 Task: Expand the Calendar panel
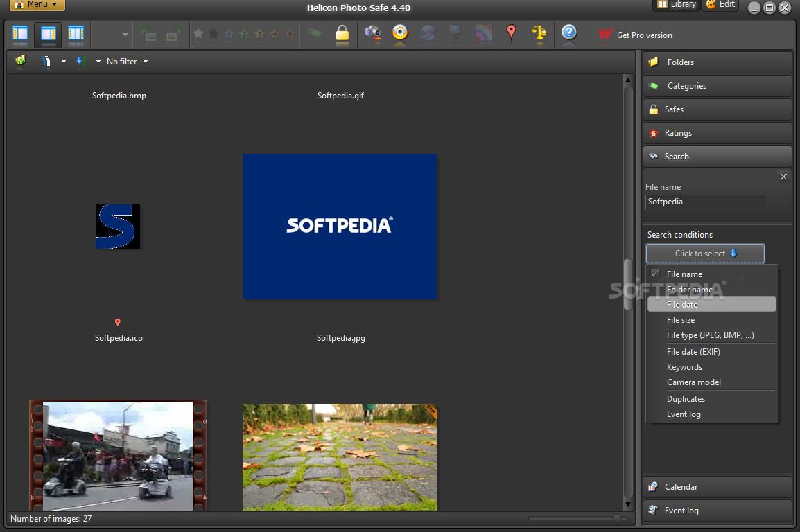(x=718, y=487)
